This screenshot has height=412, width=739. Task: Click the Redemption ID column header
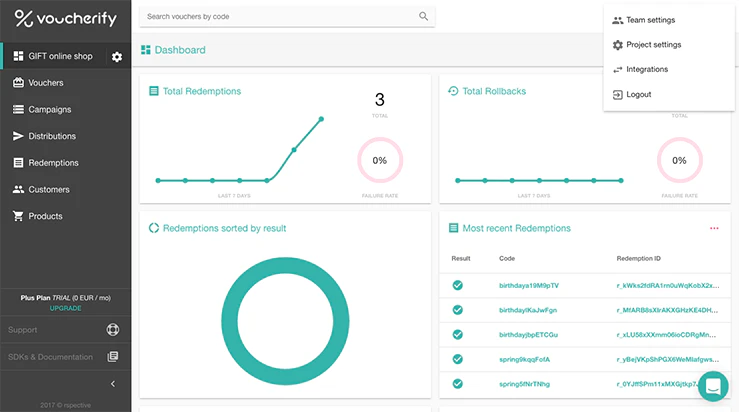(x=639, y=258)
